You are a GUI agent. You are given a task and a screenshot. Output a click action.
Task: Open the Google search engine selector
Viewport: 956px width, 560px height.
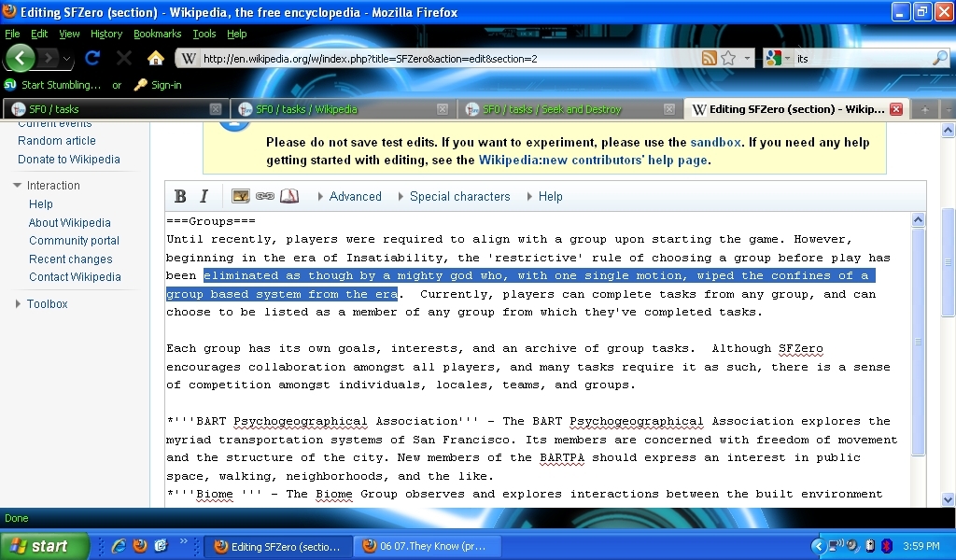778,59
